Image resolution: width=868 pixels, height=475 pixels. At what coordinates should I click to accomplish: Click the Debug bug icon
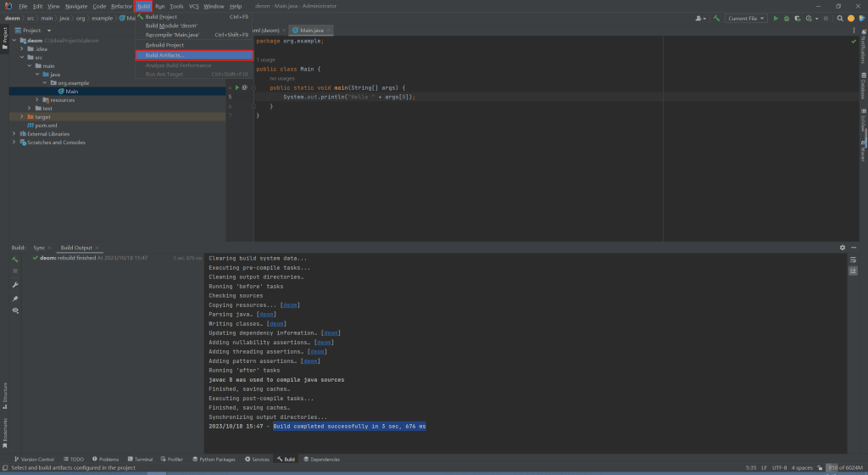787,18
